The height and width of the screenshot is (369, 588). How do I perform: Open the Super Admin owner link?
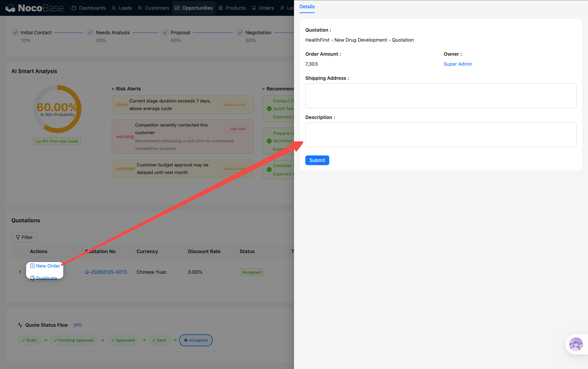coord(458,64)
